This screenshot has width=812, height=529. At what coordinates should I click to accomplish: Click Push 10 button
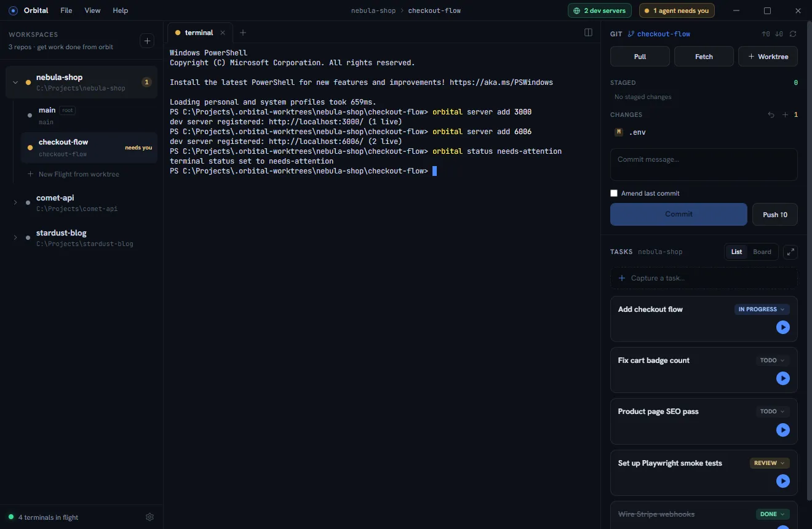[x=775, y=215]
